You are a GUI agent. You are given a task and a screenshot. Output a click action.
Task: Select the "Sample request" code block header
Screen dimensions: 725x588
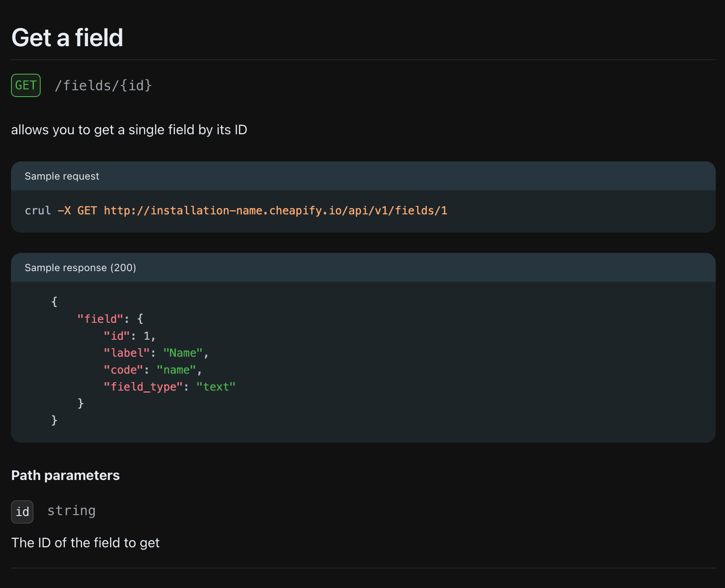tap(62, 176)
